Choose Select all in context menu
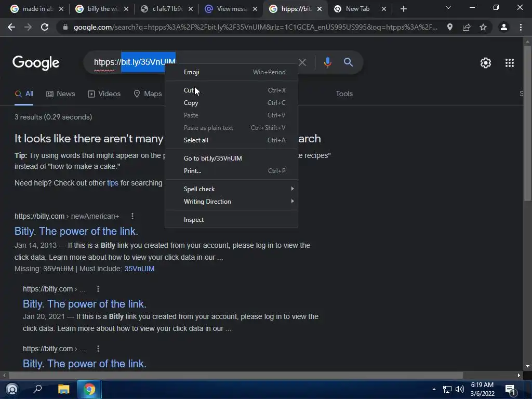Viewport: 532px width, 399px height. pos(231,140)
